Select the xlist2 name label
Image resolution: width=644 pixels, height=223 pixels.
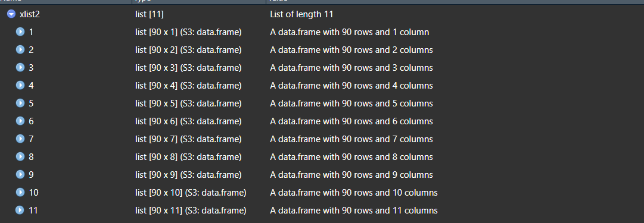pyautogui.click(x=30, y=14)
